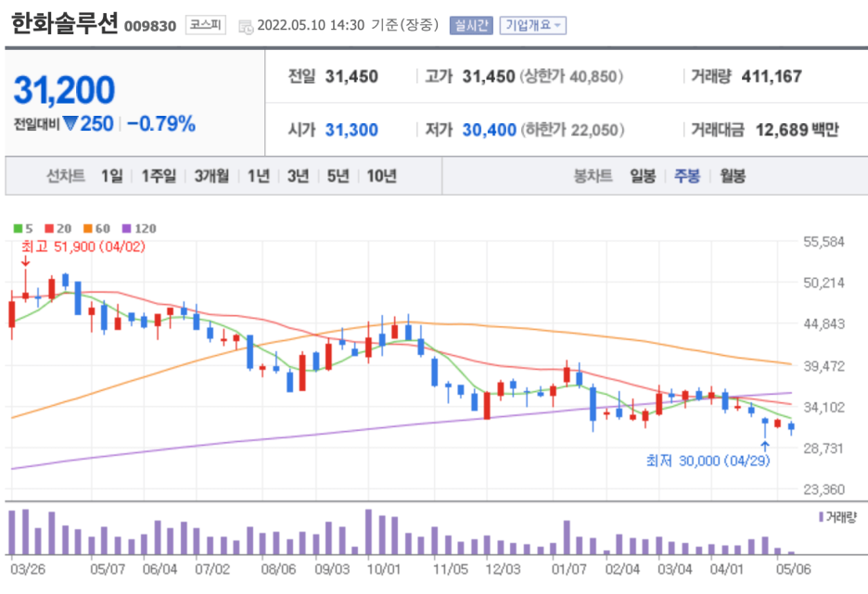
Task: Click the 01/07 date axis label
Action: pos(568,570)
